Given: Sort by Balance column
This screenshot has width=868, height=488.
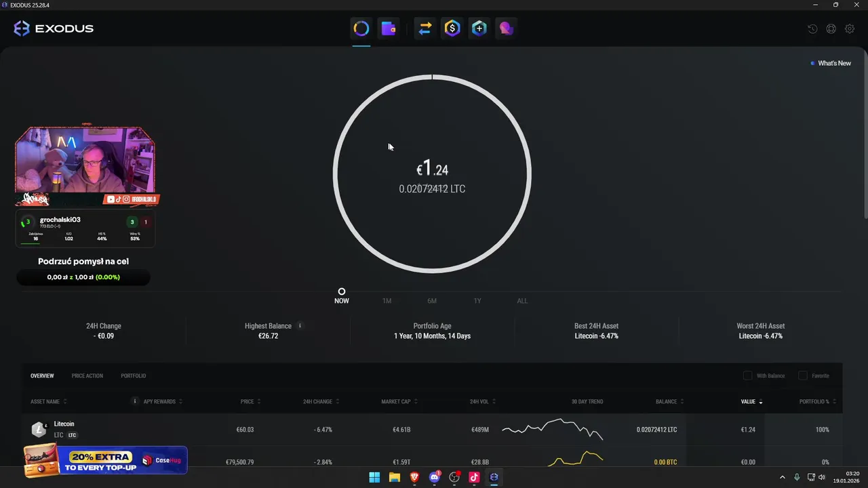Looking at the screenshot, I should [669, 401].
